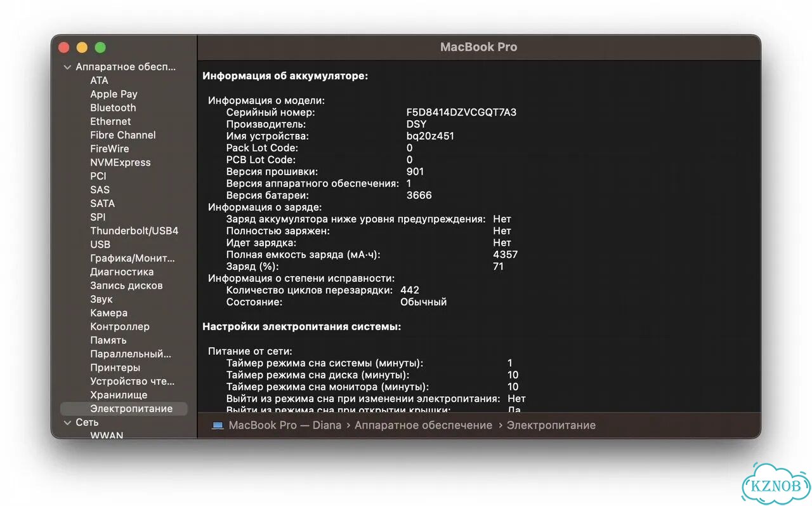Viewport: 812px width, 506px height.
Task: Select FireWire in the sidebar
Action: 109,149
